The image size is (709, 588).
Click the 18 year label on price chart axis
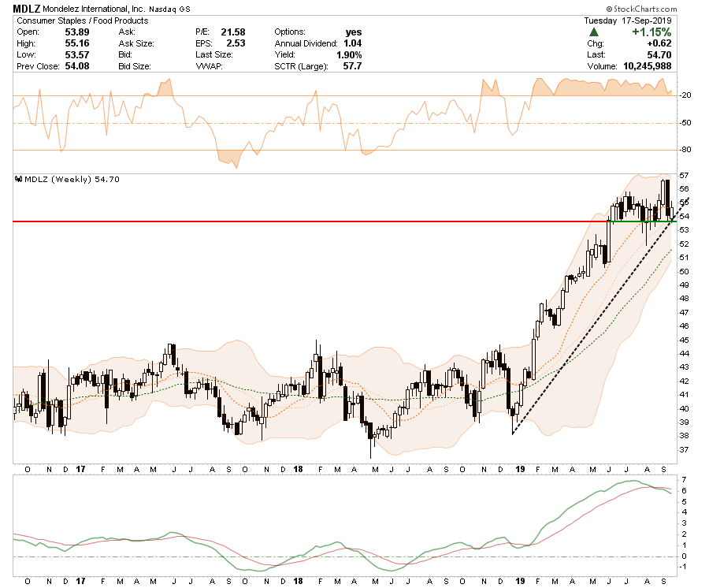click(x=298, y=470)
